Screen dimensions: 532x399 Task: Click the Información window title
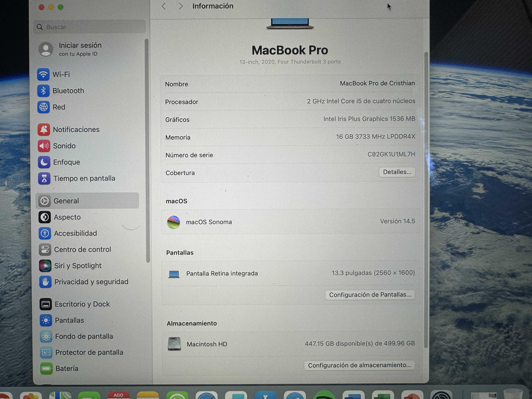coord(213,6)
